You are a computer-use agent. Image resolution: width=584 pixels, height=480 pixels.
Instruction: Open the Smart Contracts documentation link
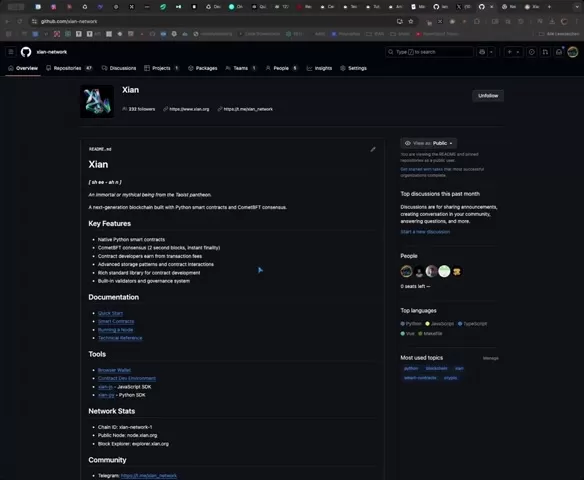pyautogui.click(x=116, y=321)
